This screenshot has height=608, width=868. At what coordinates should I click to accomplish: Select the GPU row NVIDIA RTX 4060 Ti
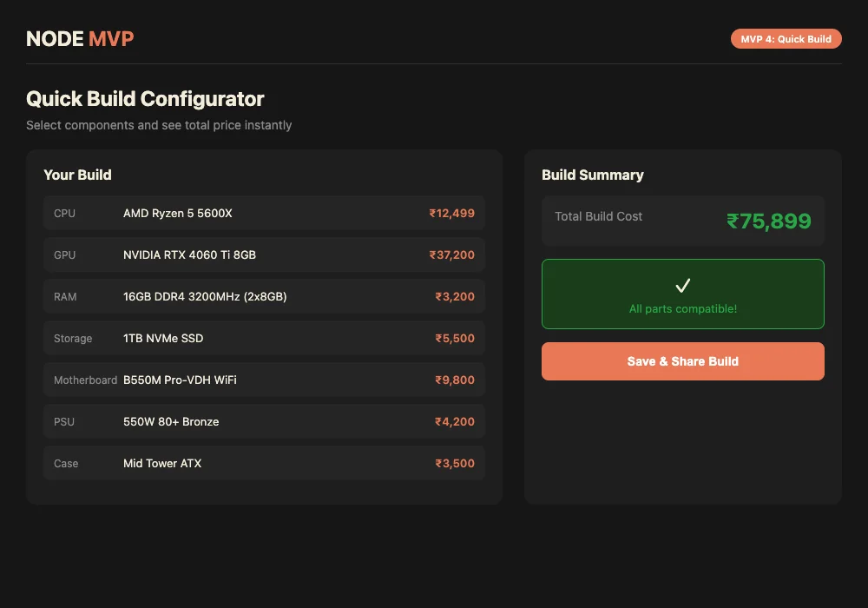coord(264,254)
